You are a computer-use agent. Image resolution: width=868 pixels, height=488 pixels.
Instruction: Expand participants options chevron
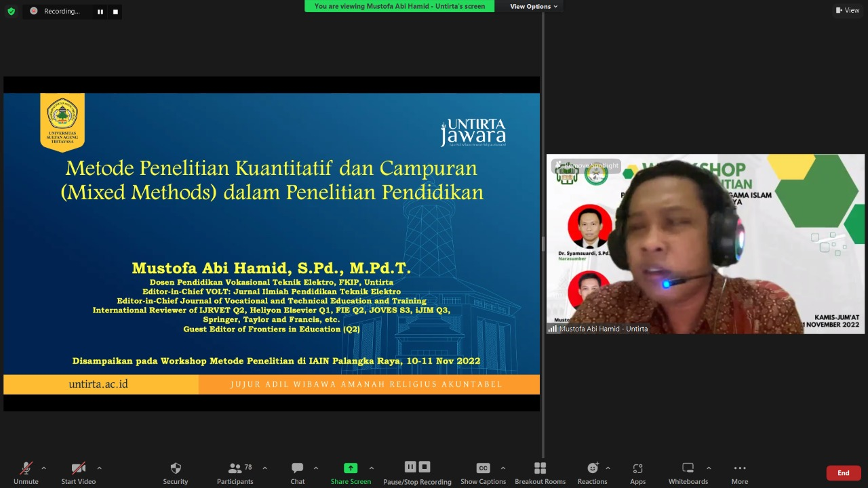264,468
